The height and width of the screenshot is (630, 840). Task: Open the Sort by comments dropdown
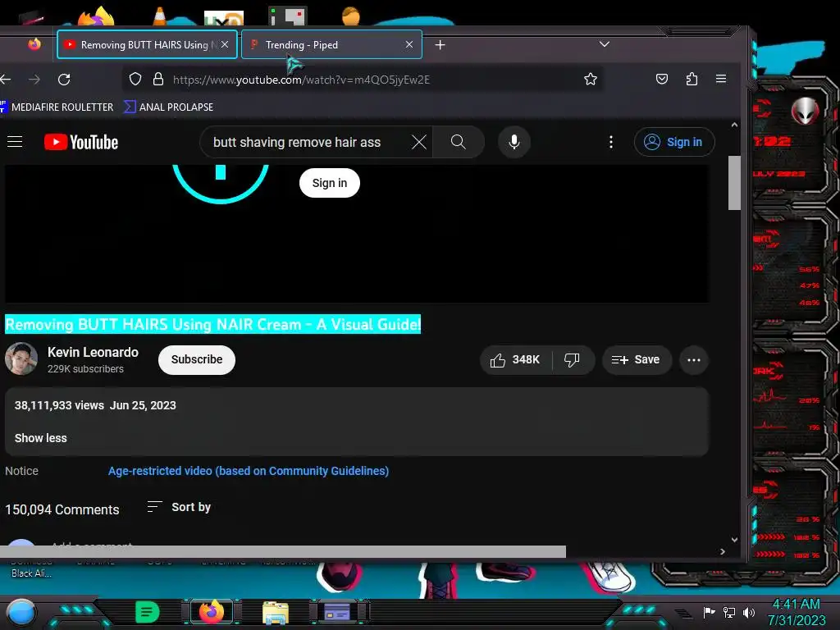coord(179,507)
